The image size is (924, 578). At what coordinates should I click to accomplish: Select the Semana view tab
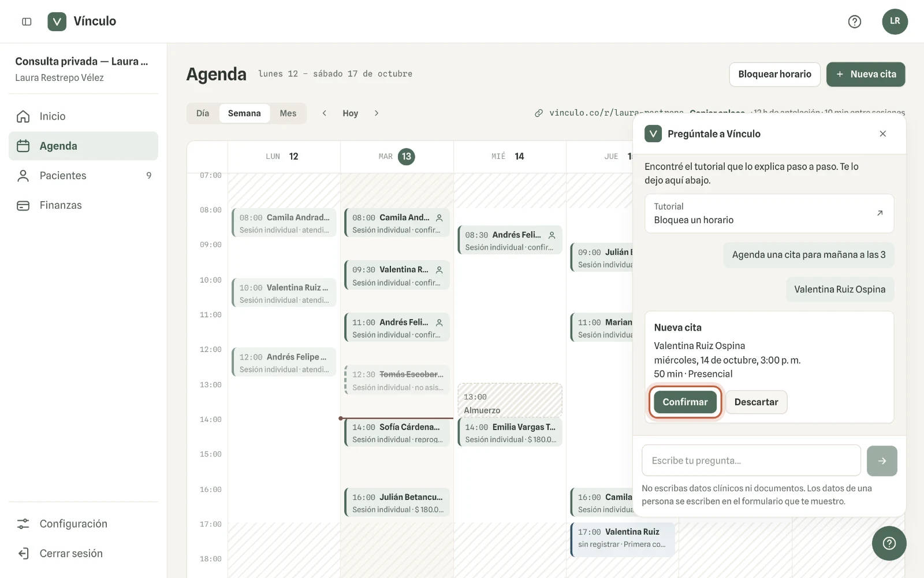pos(244,113)
